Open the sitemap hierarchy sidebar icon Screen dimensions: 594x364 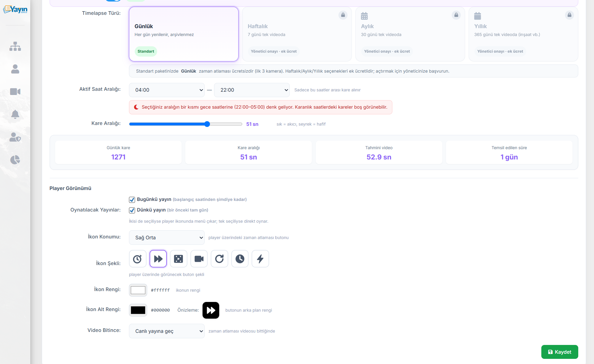click(x=15, y=46)
